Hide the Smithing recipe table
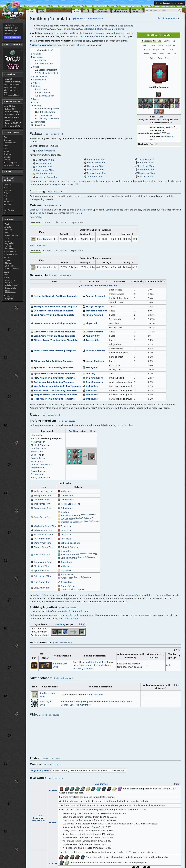Viewport: 186px width, 868px height. tap(82, 624)
